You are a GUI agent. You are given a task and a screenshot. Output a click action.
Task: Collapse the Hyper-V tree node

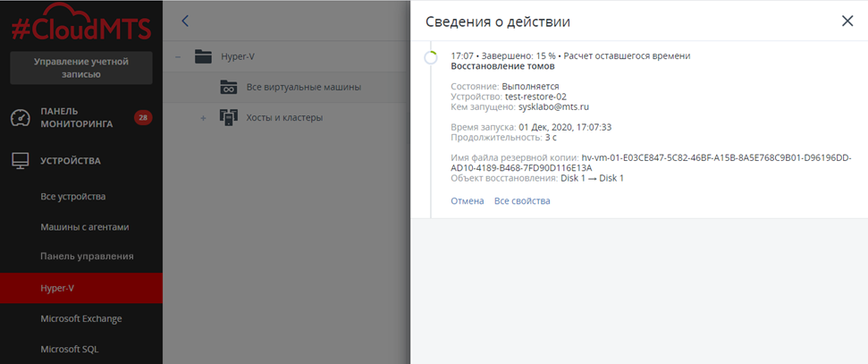click(x=178, y=56)
